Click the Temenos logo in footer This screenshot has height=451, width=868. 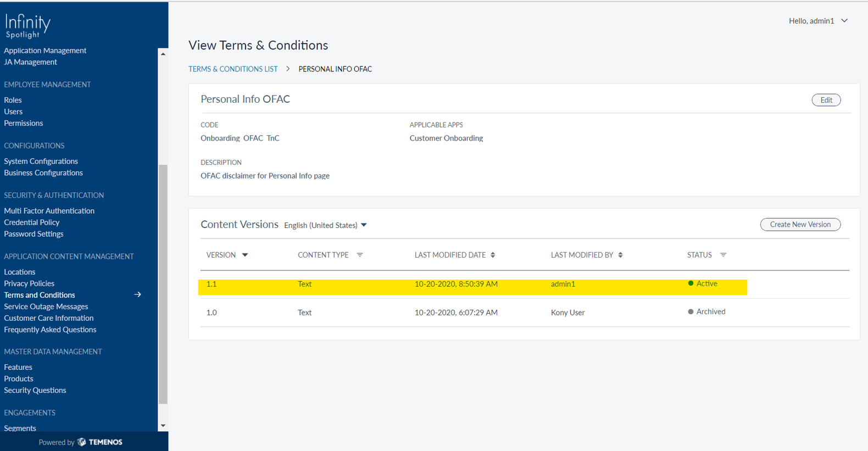tap(100, 442)
